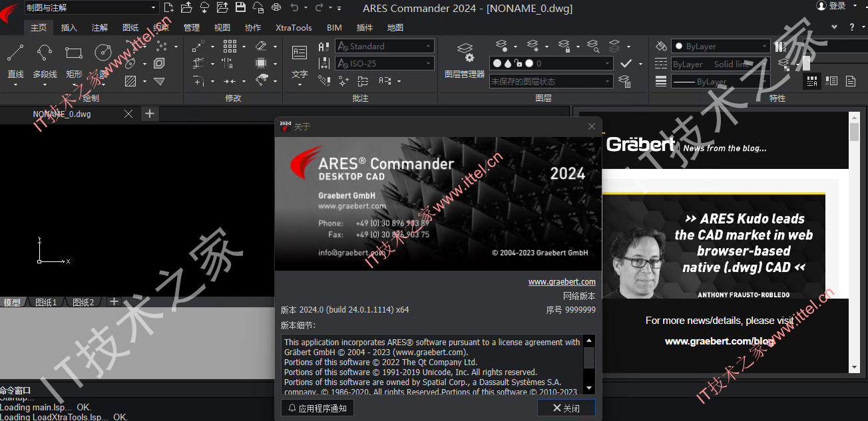Switch to the 视图 ribbon tab

222,27
